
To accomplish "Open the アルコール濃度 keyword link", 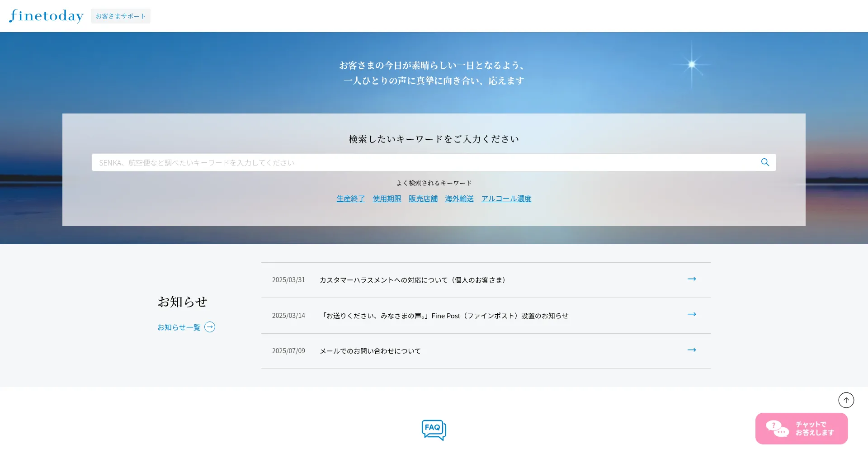I will click(x=506, y=199).
